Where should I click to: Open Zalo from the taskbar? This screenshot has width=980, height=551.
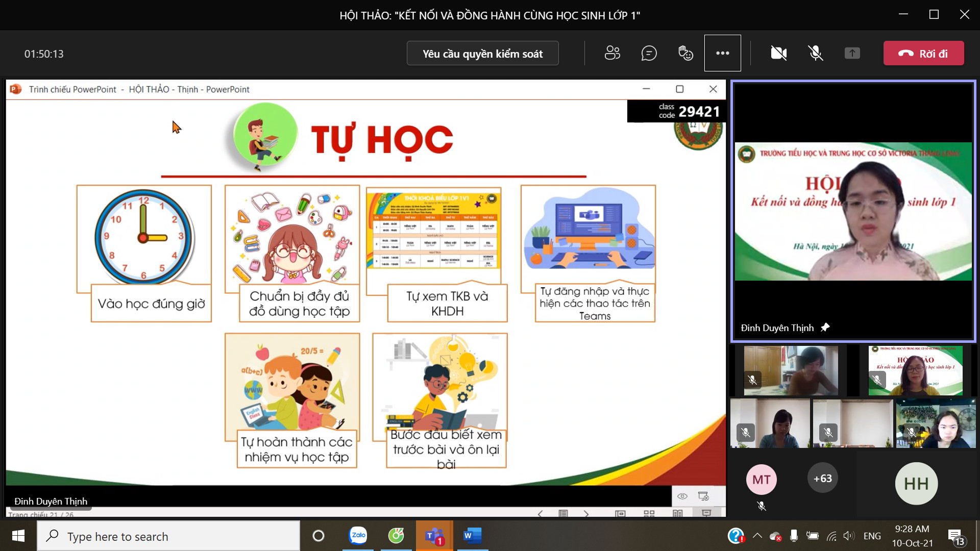click(358, 536)
